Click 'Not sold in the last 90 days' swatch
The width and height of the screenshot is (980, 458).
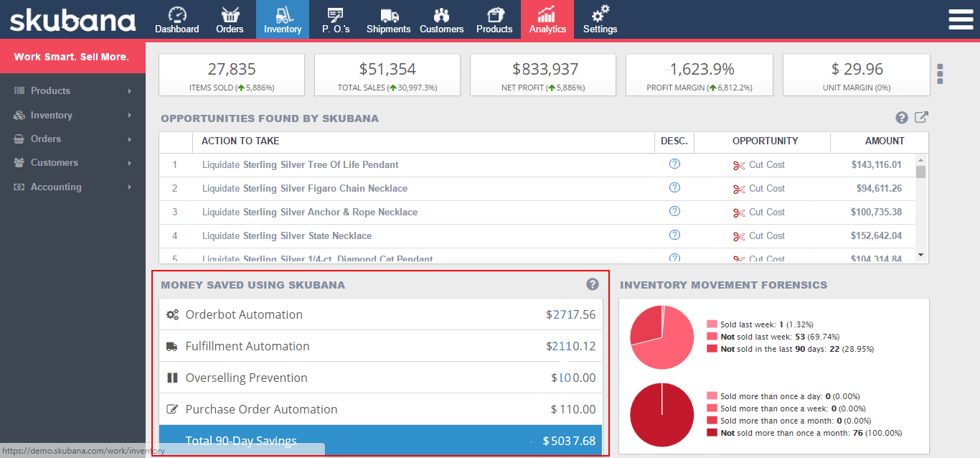coord(712,349)
